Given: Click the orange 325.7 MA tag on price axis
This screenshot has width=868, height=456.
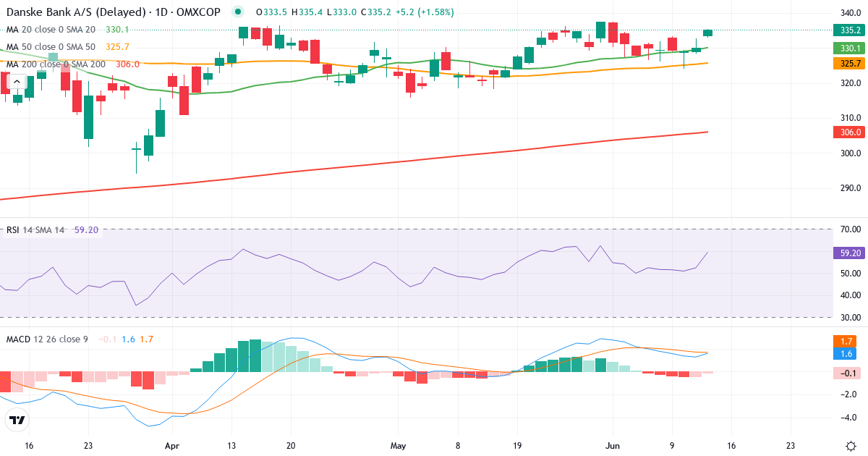Looking at the screenshot, I should [x=851, y=64].
